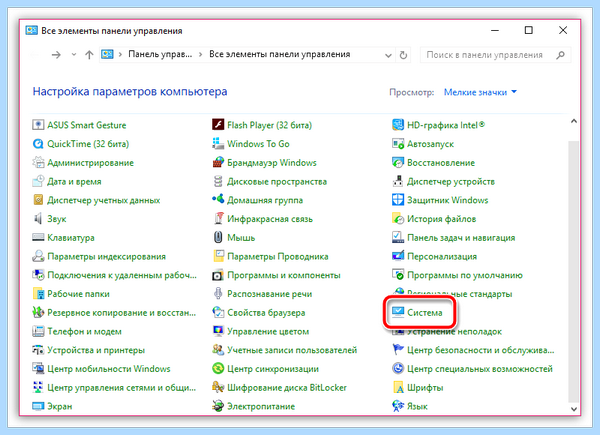Open the Персонализация link
The image size is (600, 435).
pos(442,256)
